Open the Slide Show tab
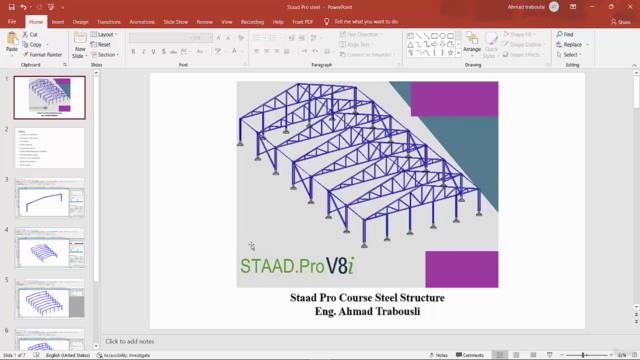640x360 pixels. pos(176,22)
